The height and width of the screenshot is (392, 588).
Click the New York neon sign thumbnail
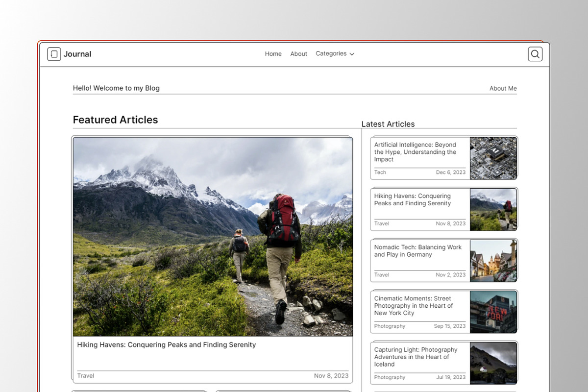click(x=493, y=312)
